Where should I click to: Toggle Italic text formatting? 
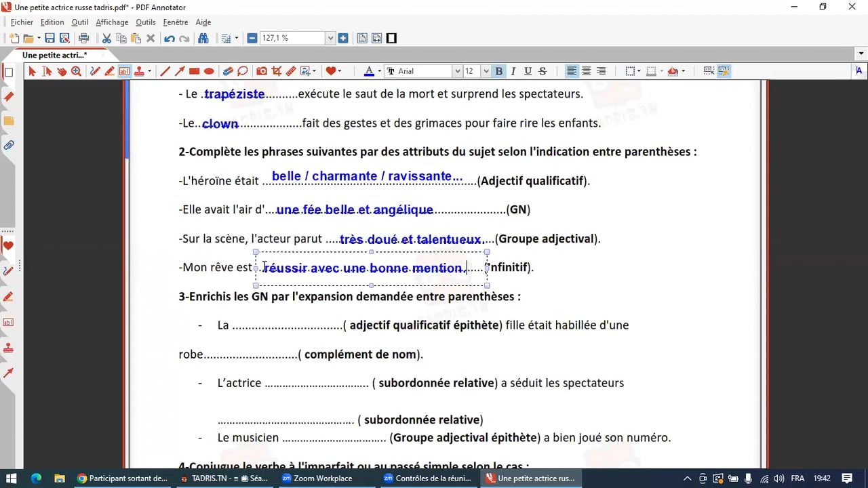(x=513, y=71)
